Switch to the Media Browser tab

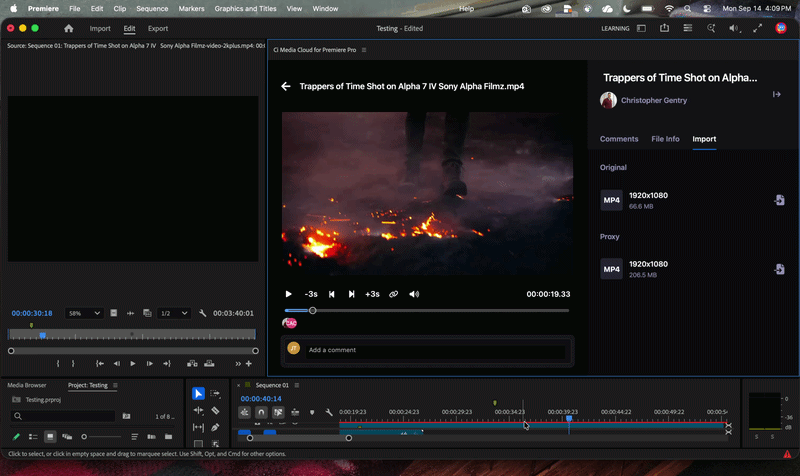(27, 385)
